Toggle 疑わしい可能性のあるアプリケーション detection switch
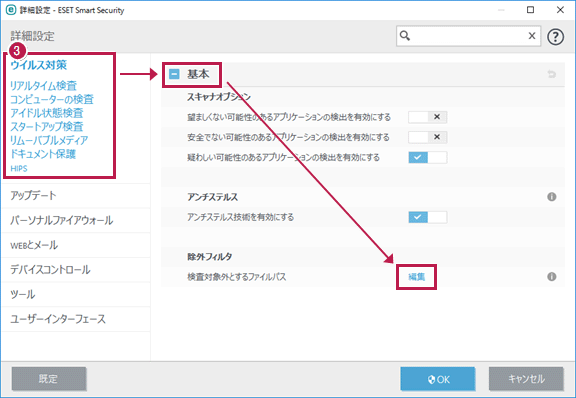The width and height of the screenshot is (576, 398). pos(428,157)
